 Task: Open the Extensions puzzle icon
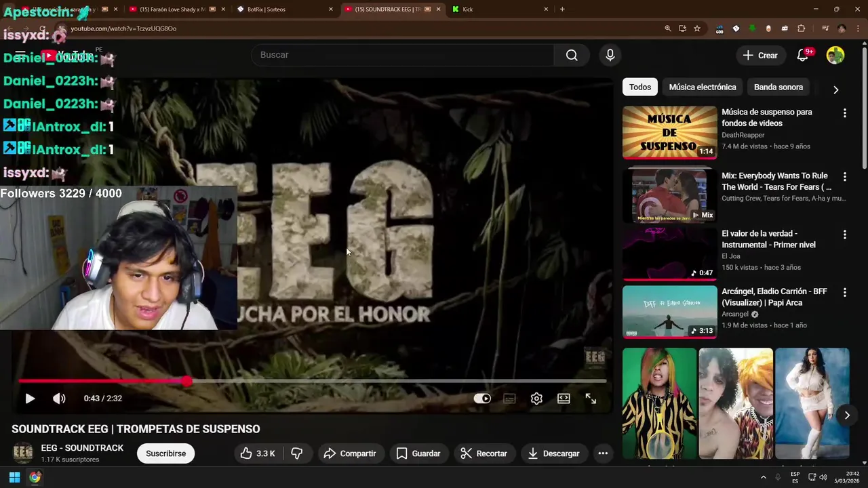pyautogui.click(x=801, y=28)
